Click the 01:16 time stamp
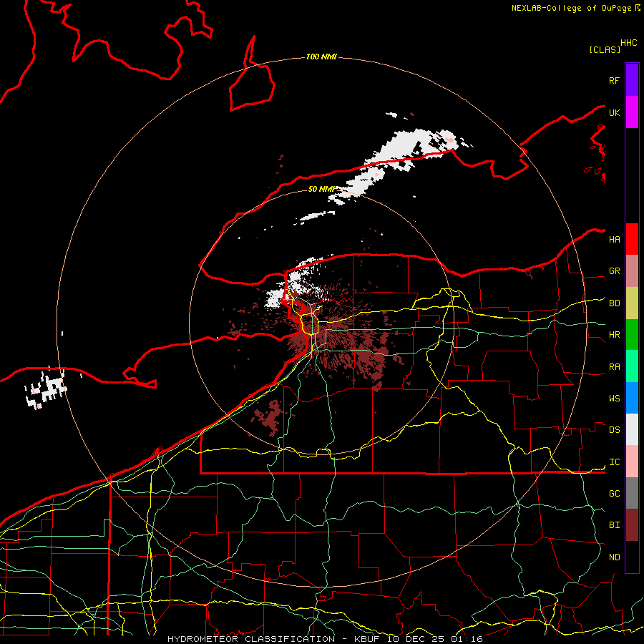This screenshot has height=644, width=644. point(467,639)
